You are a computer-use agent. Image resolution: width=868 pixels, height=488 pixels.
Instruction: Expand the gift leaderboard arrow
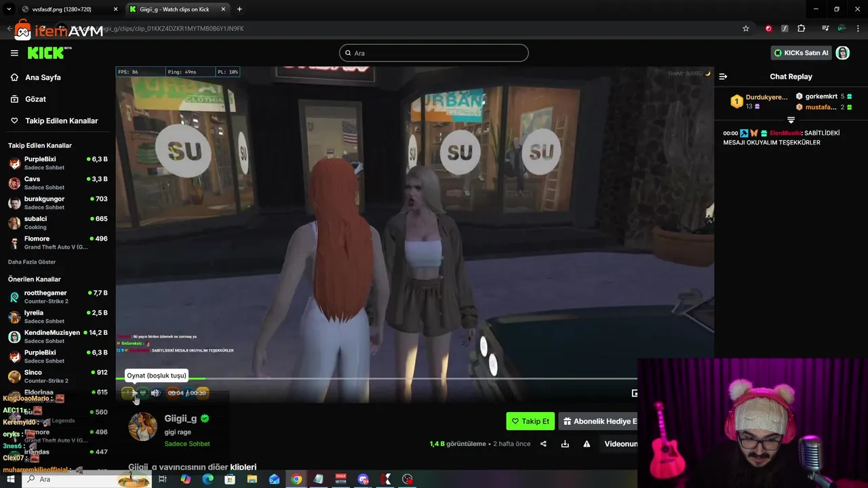tap(791, 120)
